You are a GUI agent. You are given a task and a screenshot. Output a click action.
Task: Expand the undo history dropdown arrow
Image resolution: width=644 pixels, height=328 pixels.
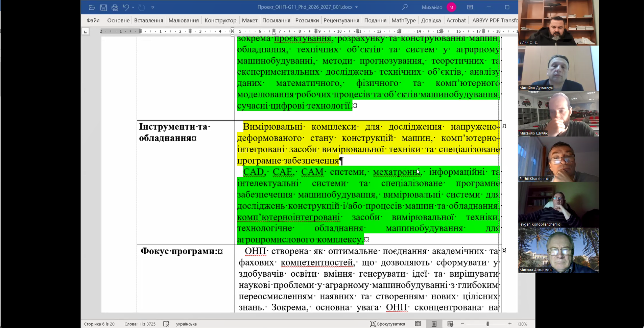pos(133,7)
